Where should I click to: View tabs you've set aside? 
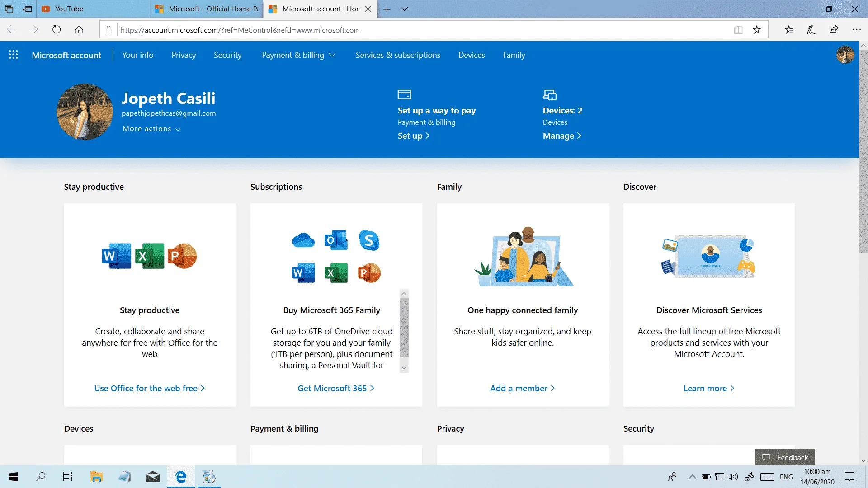(x=9, y=9)
